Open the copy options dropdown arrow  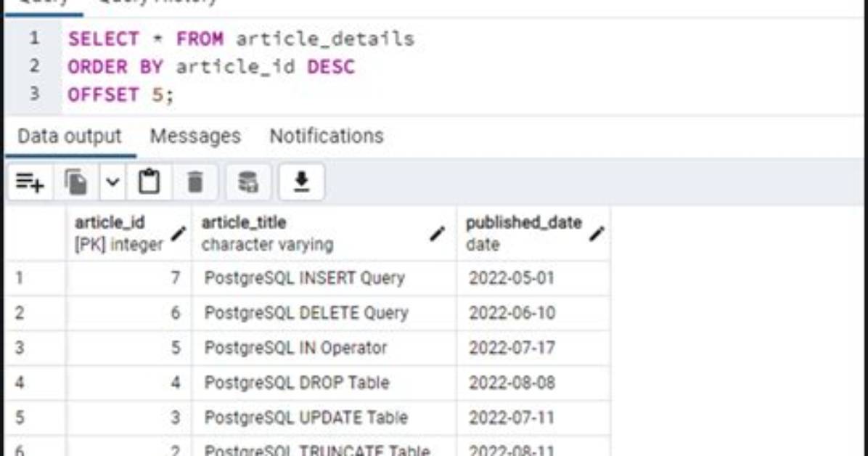(x=112, y=182)
